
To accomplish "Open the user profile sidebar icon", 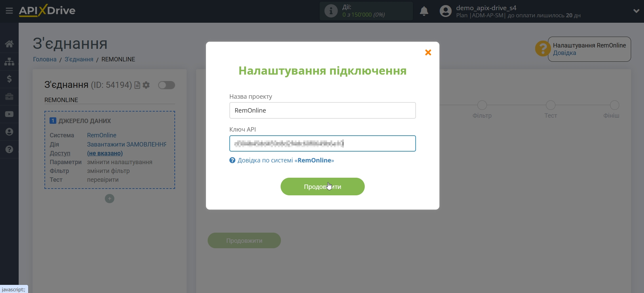I will click(9, 132).
